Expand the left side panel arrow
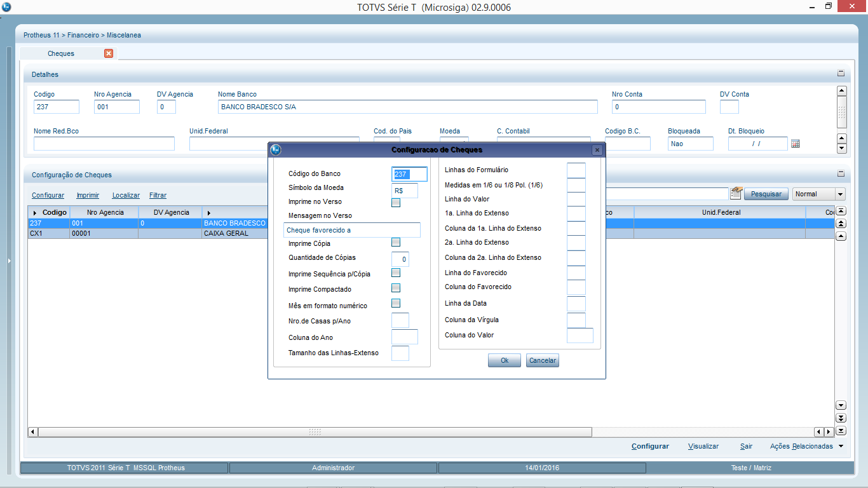 (x=9, y=261)
